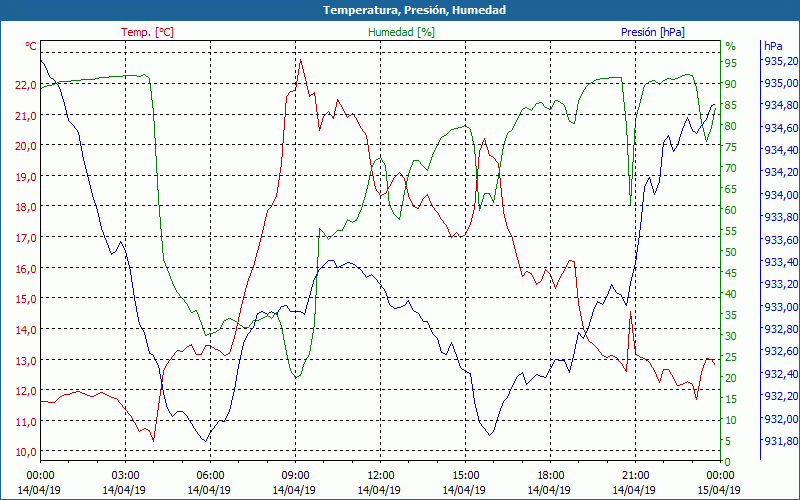This screenshot has height=500, width=800.
Task: Click the '50' humidity axis tick
Action: pos(731,252)
